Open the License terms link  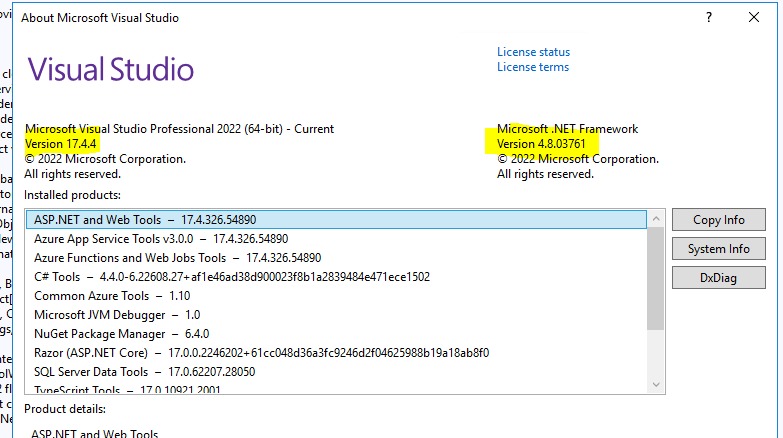(532, 67)
